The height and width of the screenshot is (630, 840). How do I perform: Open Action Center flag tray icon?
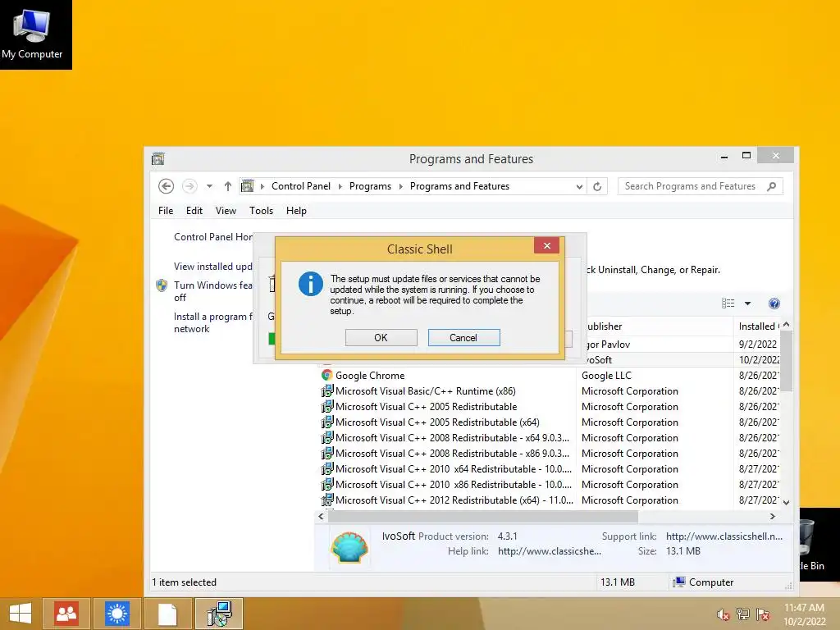763,614
